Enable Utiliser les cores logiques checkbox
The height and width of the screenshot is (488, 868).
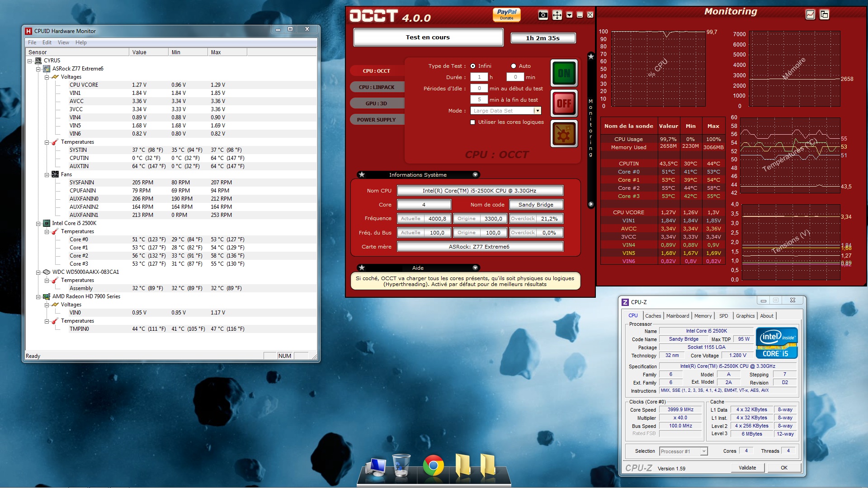(x=473, y=122)
